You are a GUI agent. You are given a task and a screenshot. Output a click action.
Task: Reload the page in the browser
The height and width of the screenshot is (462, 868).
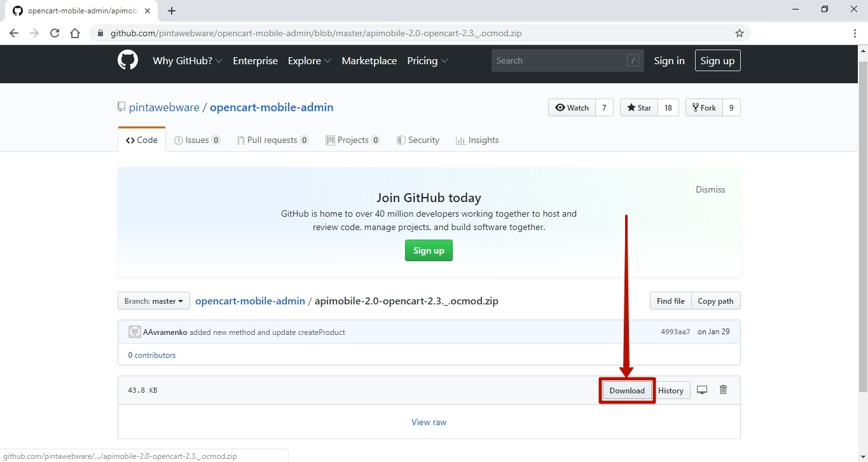click(55, 33)
